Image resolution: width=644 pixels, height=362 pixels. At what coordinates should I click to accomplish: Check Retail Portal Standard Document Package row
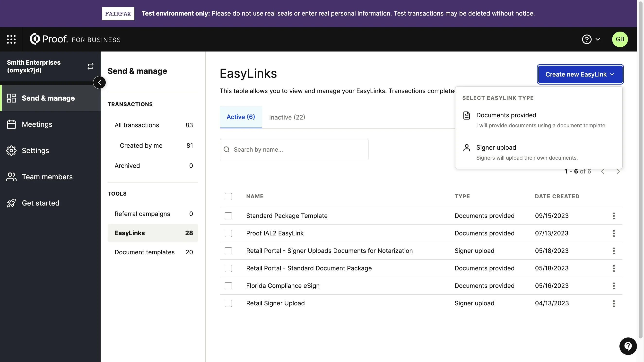tap(228, 268)
